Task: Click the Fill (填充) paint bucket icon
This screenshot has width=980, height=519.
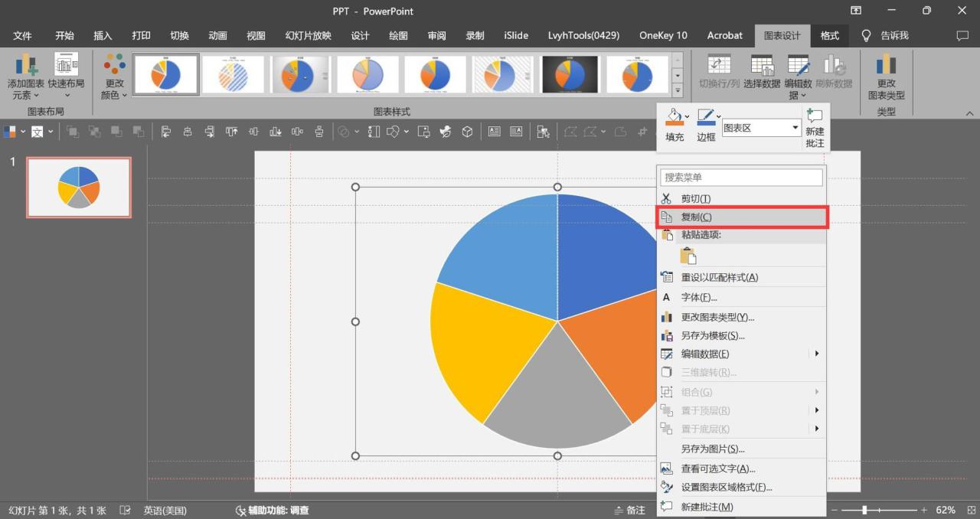Action: click(x=673, y=117)
